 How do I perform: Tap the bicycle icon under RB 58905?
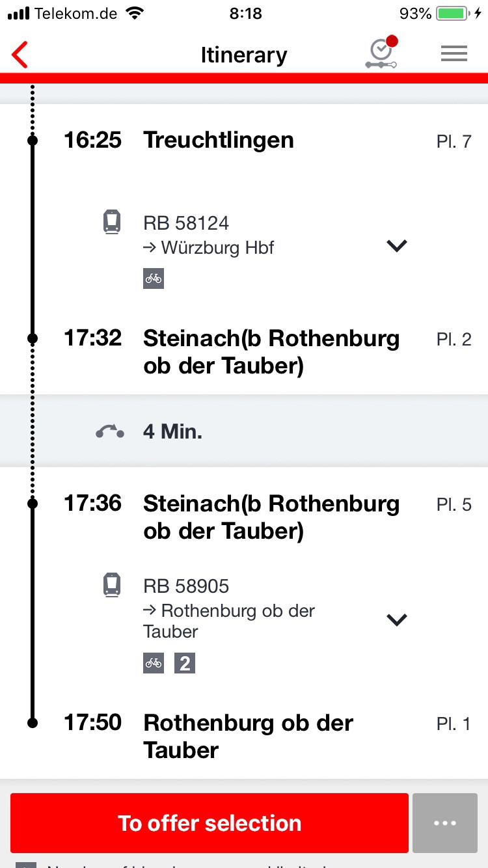pyautogui.click(x=154, y=664)
